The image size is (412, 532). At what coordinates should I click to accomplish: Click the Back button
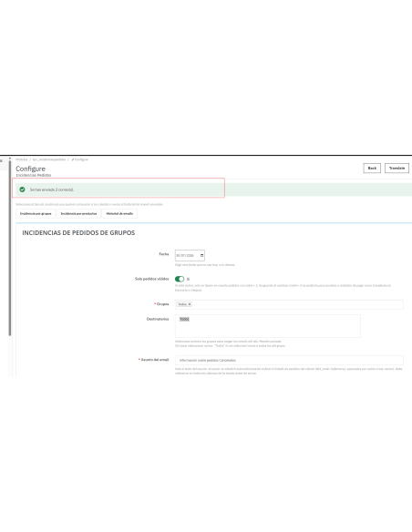[x=372, y=168]
